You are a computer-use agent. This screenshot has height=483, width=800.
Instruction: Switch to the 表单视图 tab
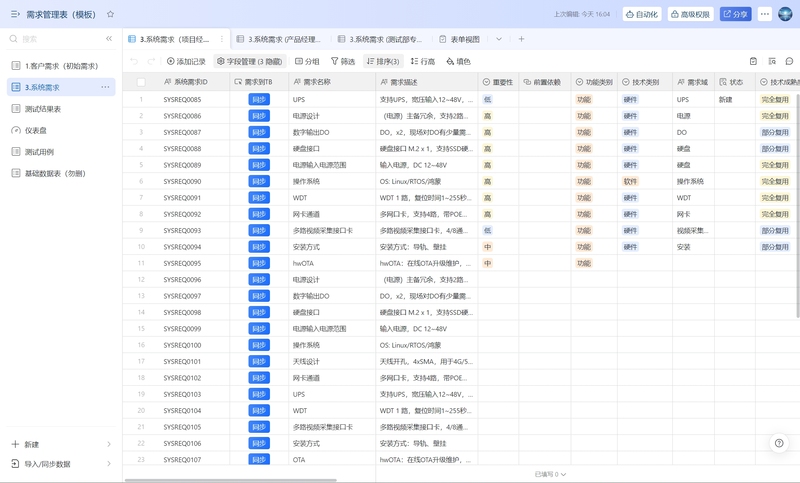click(459, 39)
